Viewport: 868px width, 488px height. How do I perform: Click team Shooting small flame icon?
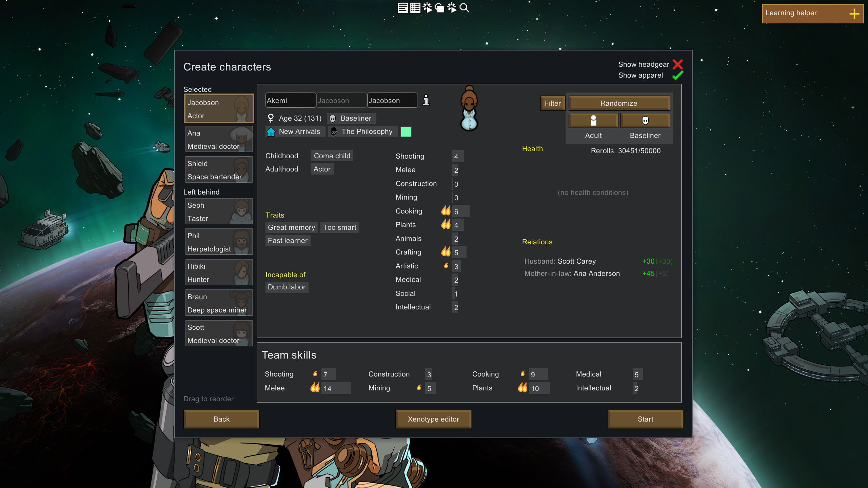(315, 374)
